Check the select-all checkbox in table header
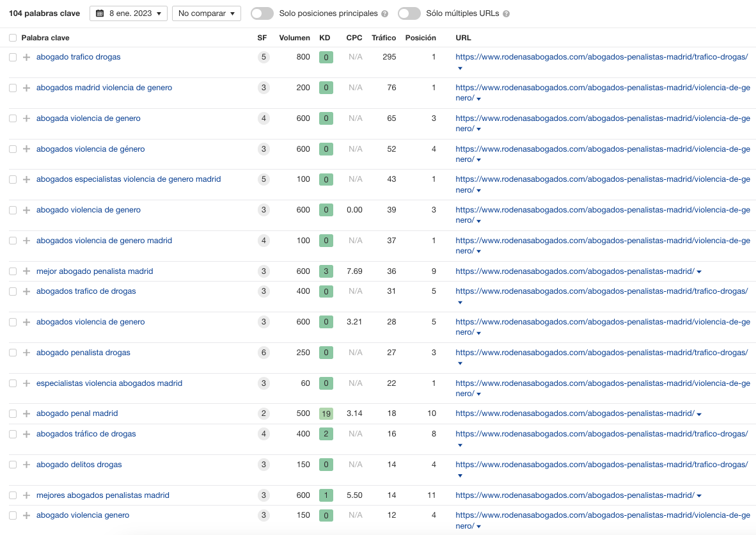756x535 pixels. (x=13, y=38)
